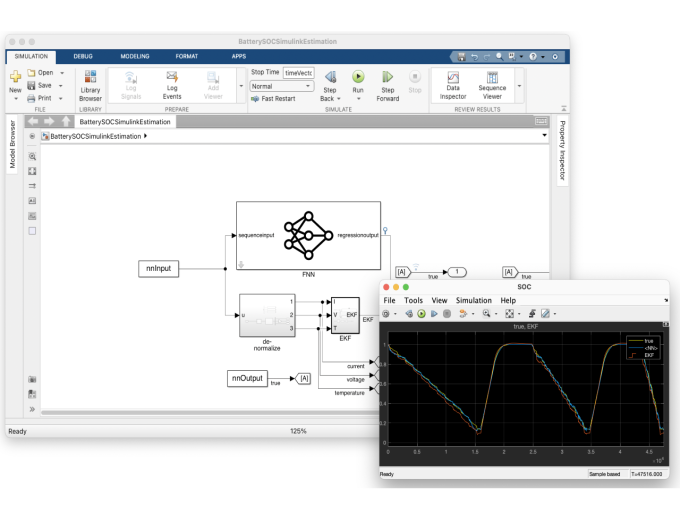Click the Save button
The width and height of the screenshot is (680, 520).
coord(39,85)
